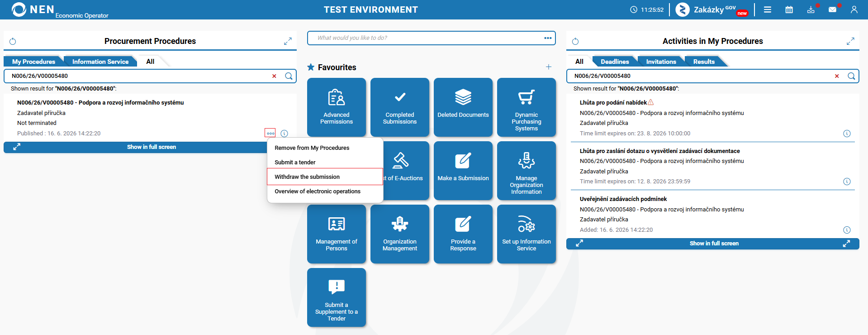Refresh the Procurement Procedures panel

coord(13,41)
